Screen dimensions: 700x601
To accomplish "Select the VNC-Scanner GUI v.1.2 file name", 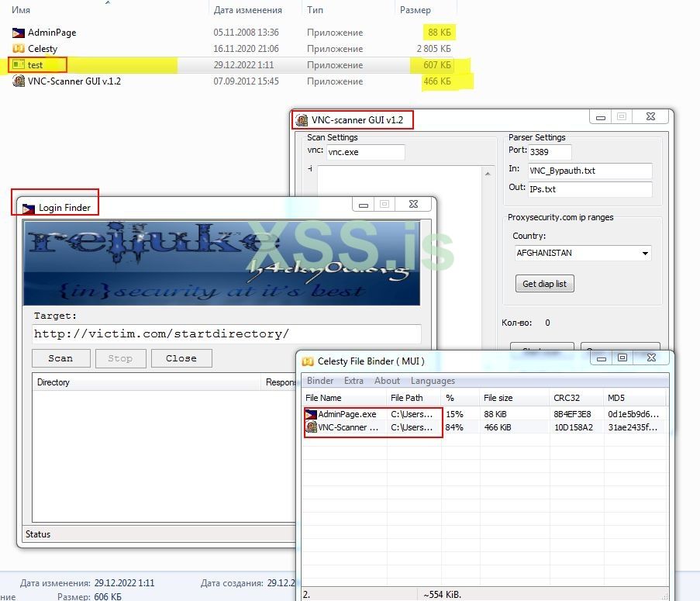I will coord(74,81).
